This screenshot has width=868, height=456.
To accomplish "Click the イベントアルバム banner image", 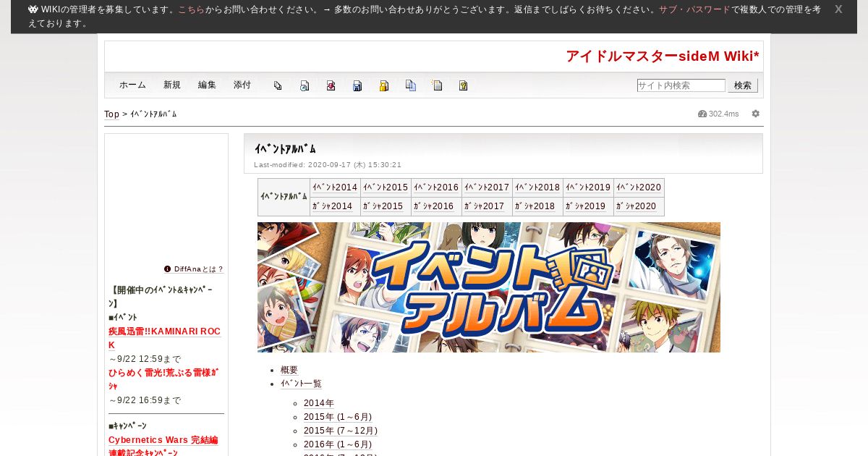I will [x=489, y=287].
